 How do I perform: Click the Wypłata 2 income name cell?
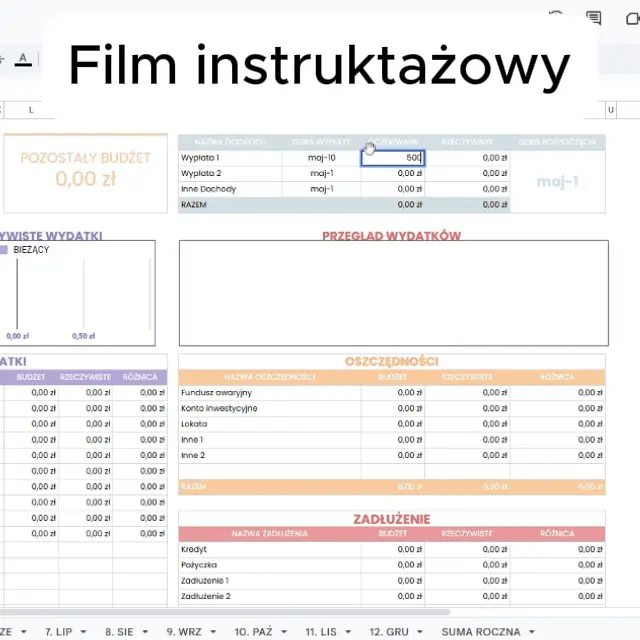(x=230, y=173)
